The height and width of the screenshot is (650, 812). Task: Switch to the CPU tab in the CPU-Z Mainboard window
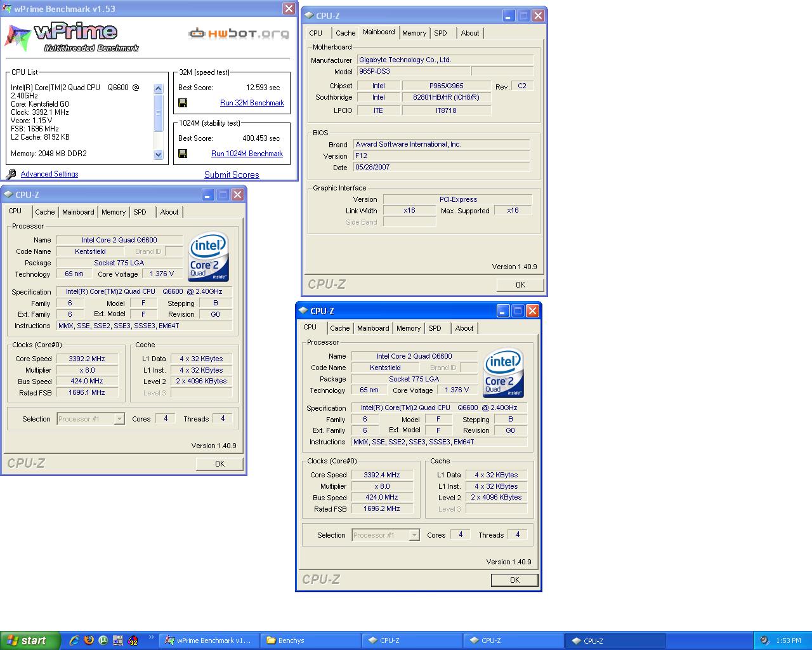pos(316,33)
